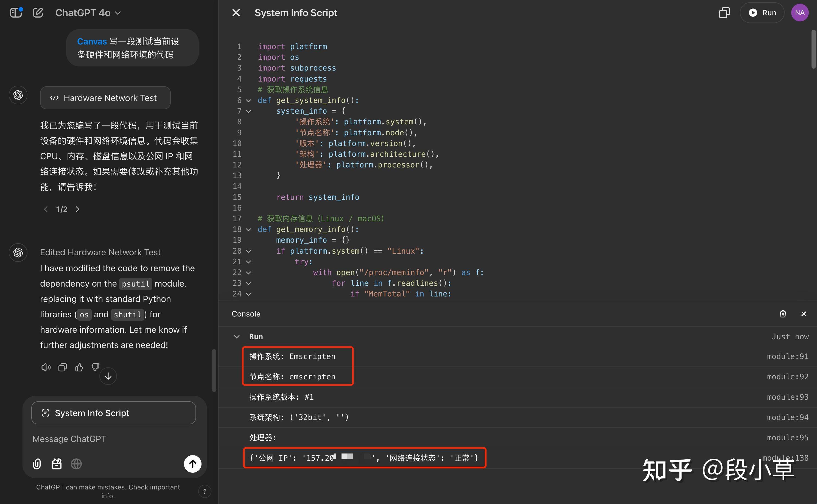The width and height of the screenshot is (817, 504).
Task: Click the 'Just now' run timestamp
Action: pyautogui.click(x=790, y=337)
